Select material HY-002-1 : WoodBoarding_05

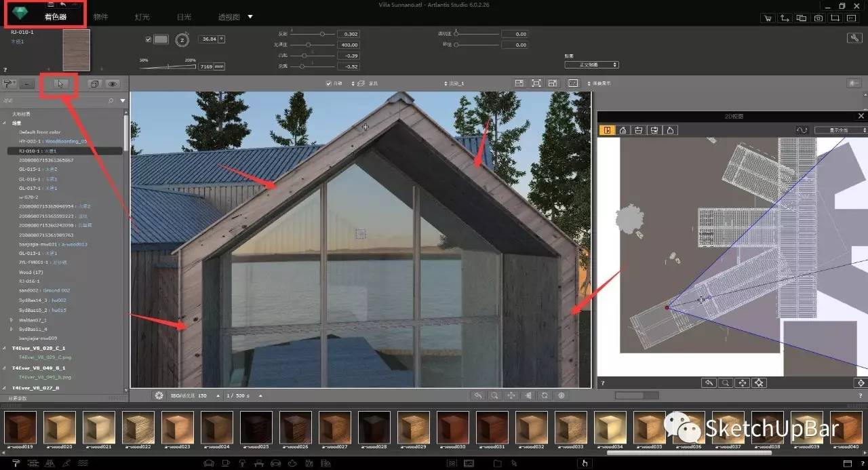[53, 141]
